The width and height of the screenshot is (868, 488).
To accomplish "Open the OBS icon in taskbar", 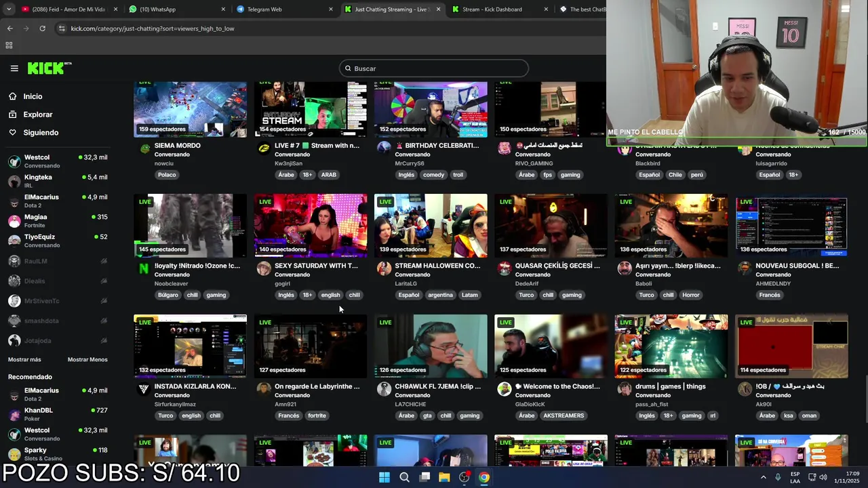I will 464,477.
